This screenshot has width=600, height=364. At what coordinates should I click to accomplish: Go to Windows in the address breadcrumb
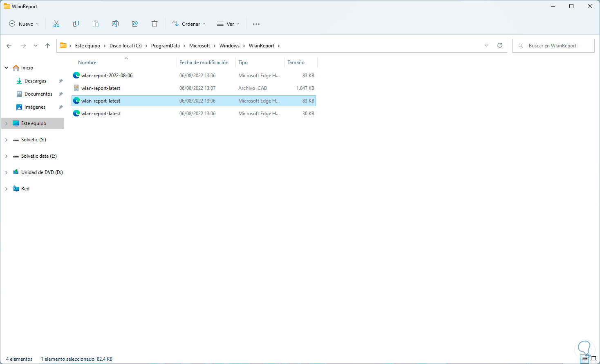click(229, 46)
